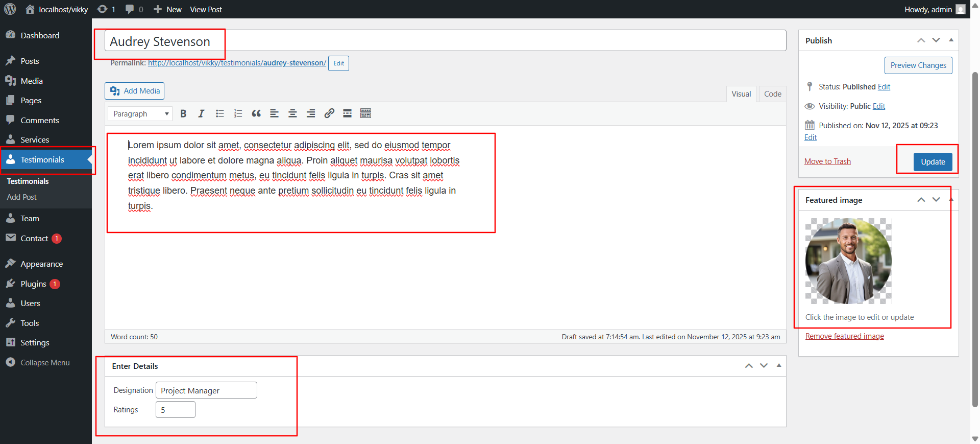Apply blockquote formatting
980x444 pixels.
tap(256, 113)
